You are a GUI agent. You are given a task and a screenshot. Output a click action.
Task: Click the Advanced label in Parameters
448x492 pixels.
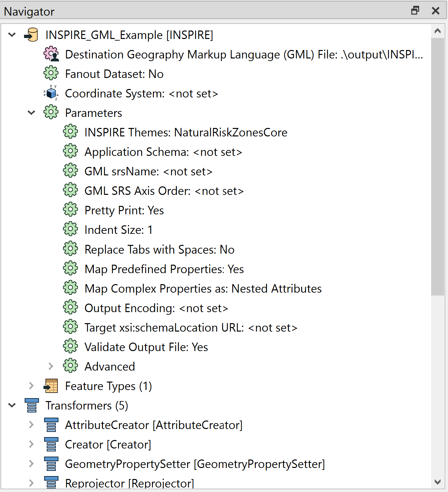click(110, 367)
